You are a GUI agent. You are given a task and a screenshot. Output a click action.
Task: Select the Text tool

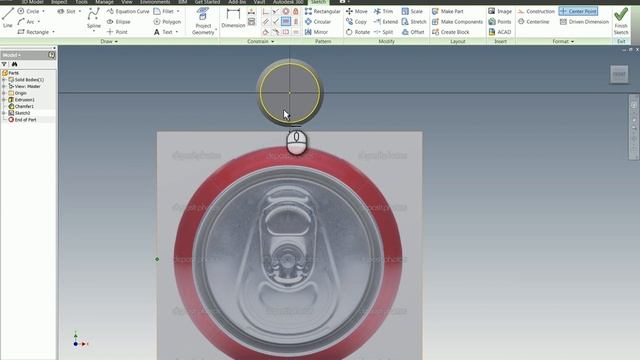[163, 32]
